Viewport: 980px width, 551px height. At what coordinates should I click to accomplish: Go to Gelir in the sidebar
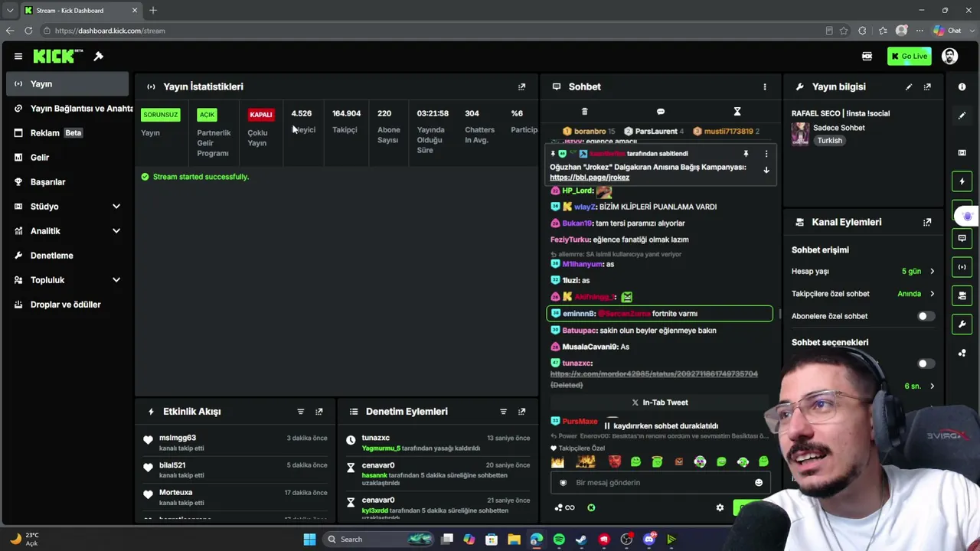coord(67,158)
